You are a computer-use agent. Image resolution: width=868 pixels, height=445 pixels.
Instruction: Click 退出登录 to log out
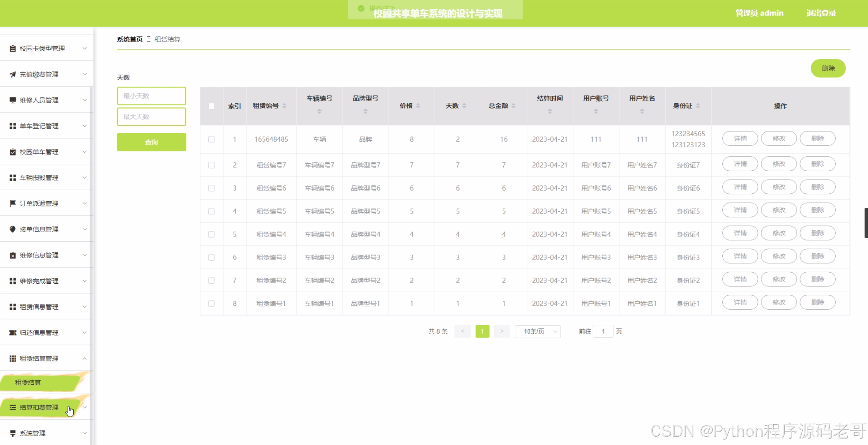click(821, 13)
